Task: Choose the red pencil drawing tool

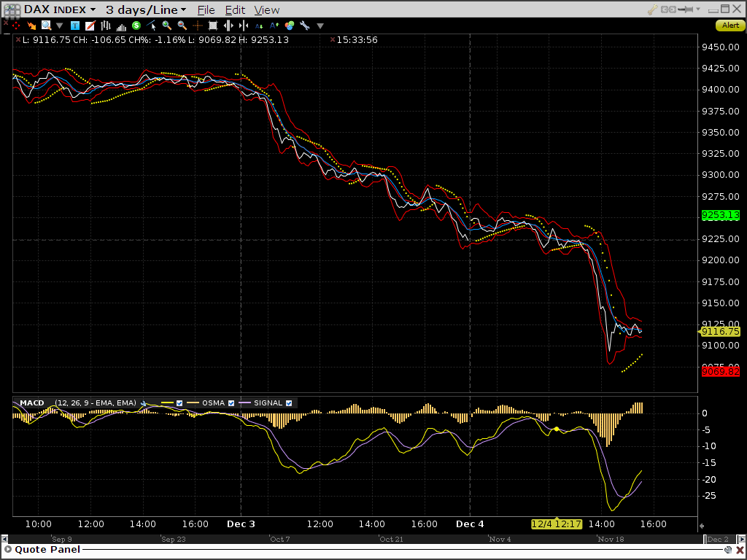Action: click(90, 26)
